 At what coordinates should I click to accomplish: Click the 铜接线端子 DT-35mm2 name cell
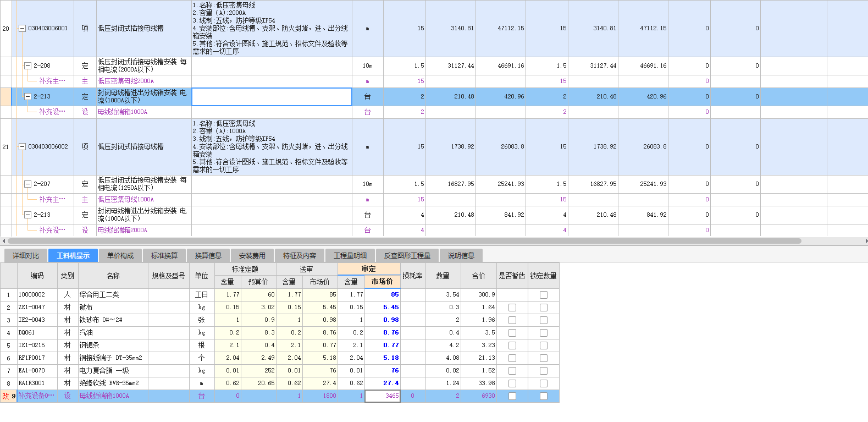pos(113,358)
